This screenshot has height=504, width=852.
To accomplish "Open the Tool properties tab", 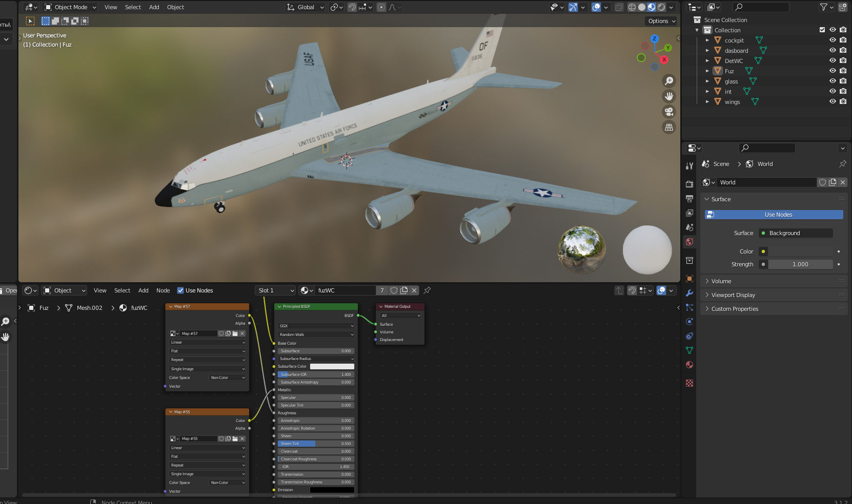I will point(689,165).
